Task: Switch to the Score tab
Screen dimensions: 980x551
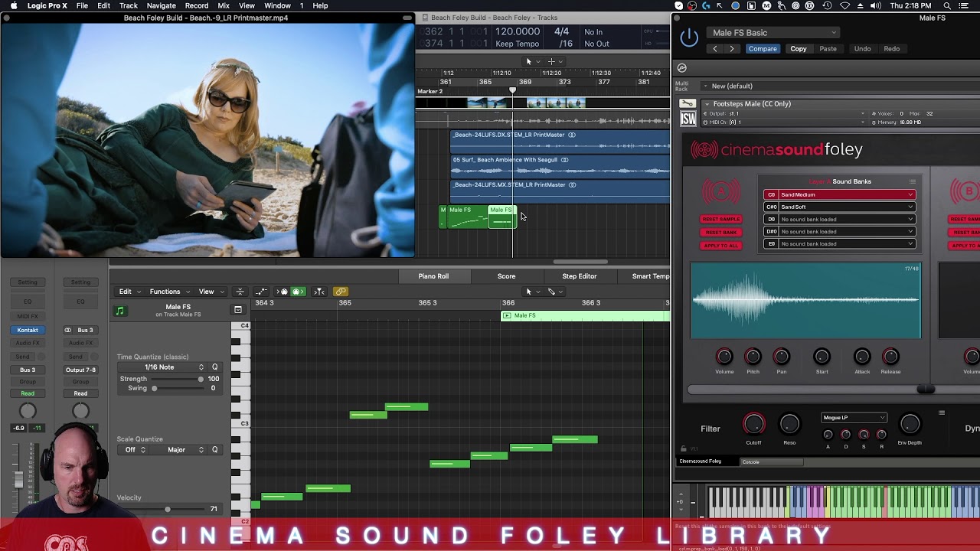Action: pos(506,276)
